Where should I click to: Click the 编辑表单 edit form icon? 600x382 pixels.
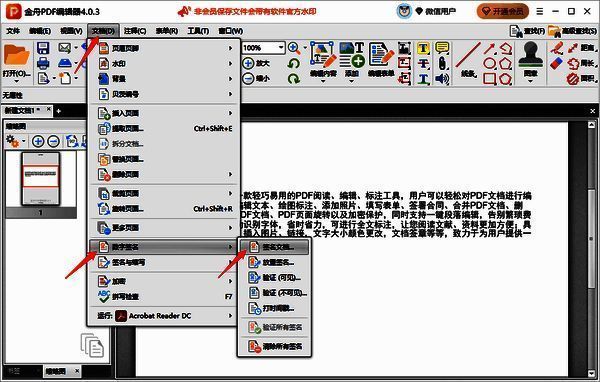(381, 59)
